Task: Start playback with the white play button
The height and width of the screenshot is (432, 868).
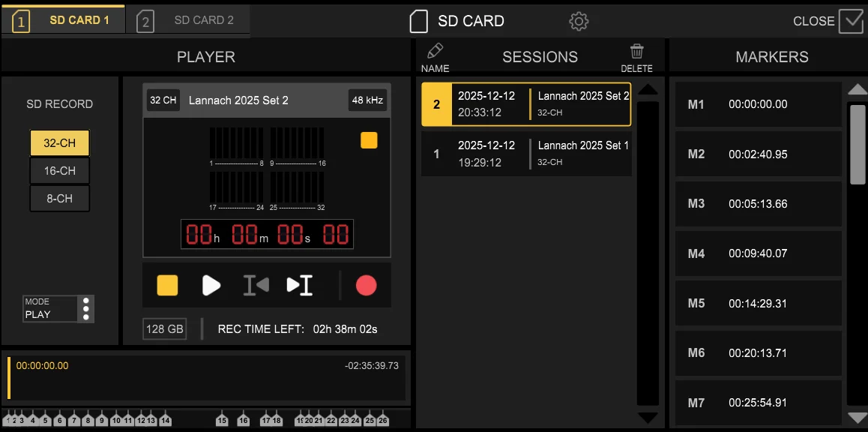Action: coord(211,285)
